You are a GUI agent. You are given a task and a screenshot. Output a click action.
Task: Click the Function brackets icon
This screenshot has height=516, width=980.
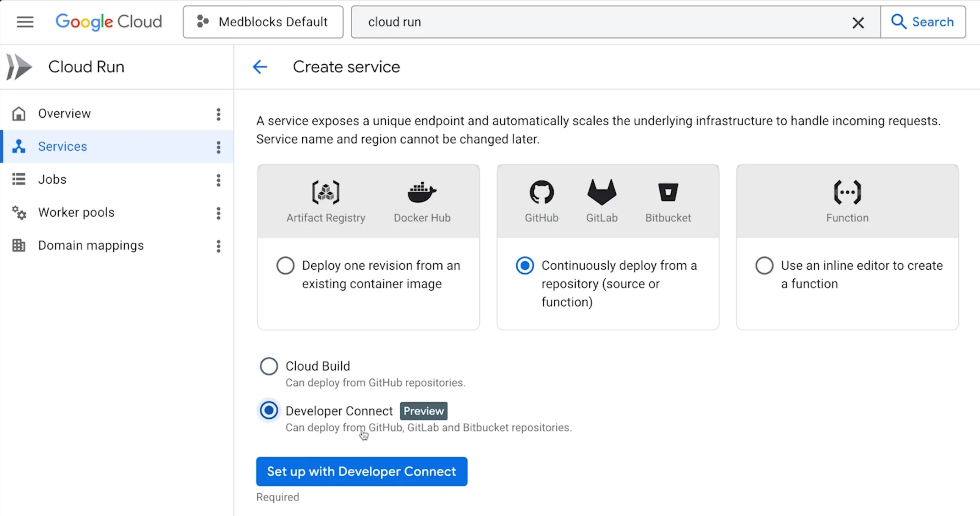[x=847, y=192]
